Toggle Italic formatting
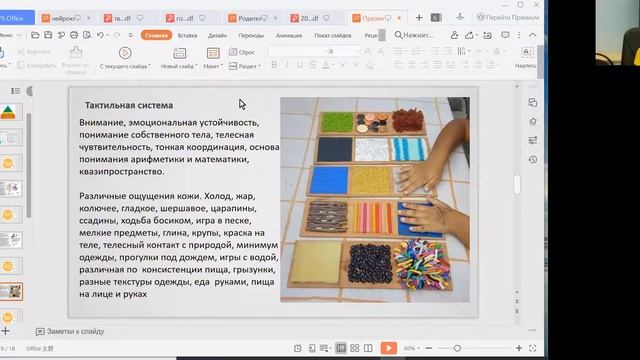Viewport: 640px width, 360px height. pyautogui.click(x=287, y=65)
